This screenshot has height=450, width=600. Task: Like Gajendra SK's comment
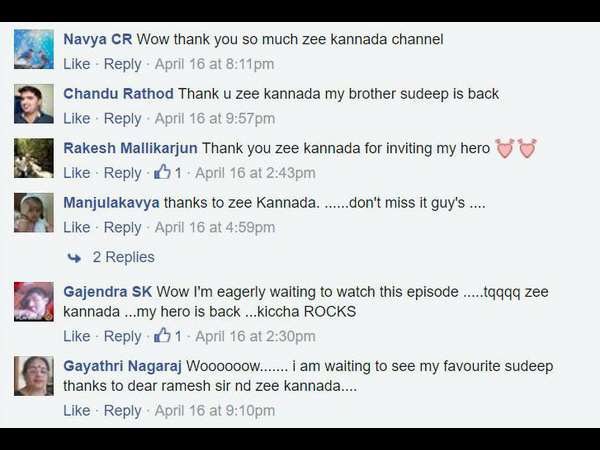click(77, 336)
